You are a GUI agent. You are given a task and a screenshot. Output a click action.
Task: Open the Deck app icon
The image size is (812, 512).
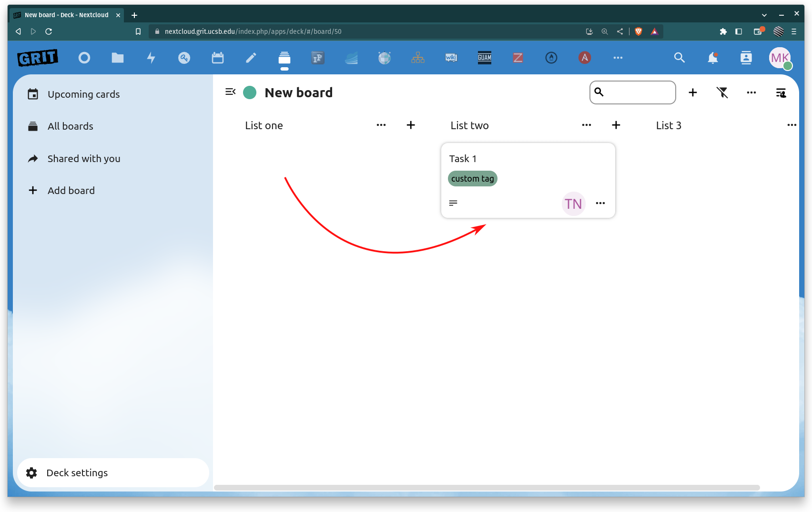tap(284, 58)
